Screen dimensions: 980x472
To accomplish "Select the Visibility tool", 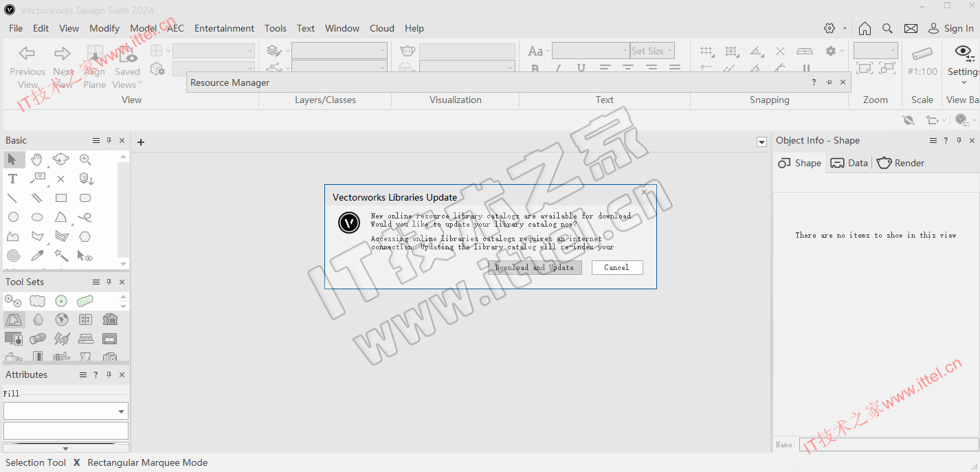I will pos(85,256).
